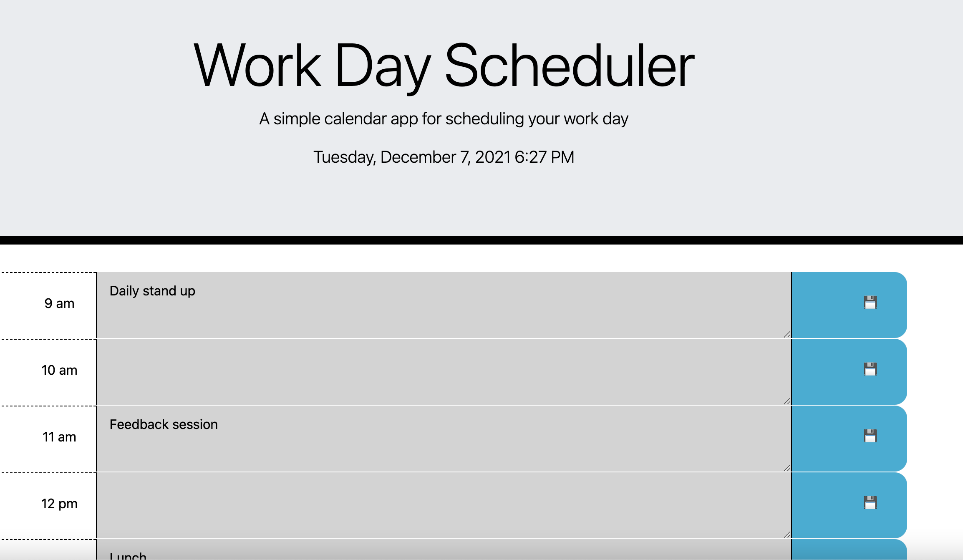Click the 9 am hour label
Viewport: 963px width, 560px height.
pos(59,303)
